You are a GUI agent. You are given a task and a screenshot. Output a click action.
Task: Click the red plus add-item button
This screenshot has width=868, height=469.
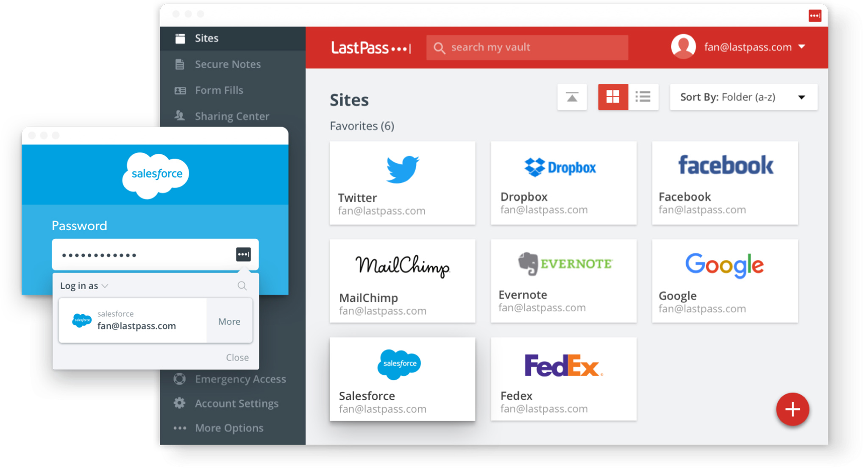(792, 409)
